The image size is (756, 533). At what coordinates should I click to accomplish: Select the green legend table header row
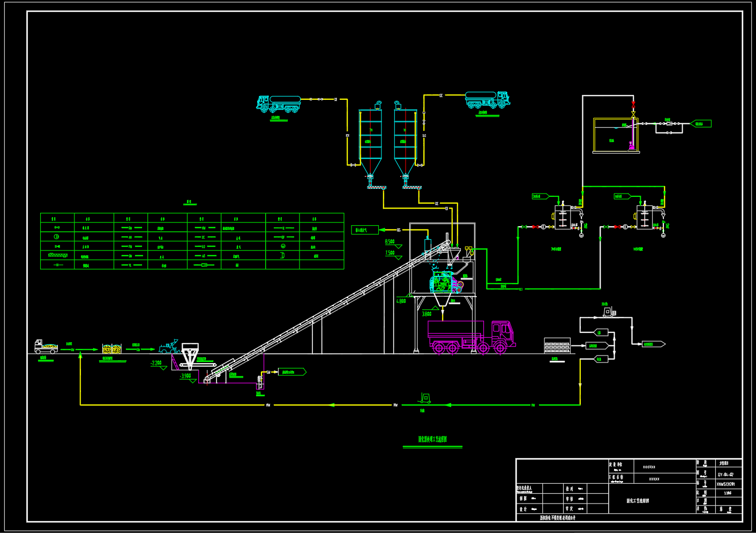point(192,218)
